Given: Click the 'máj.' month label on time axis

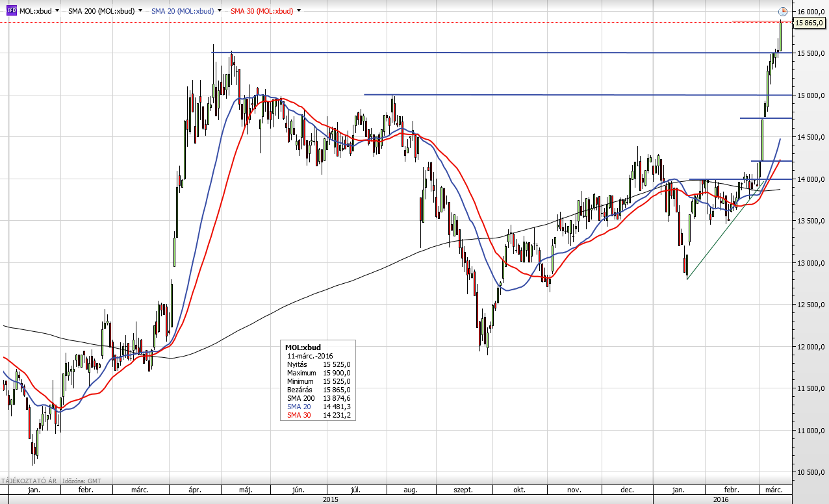Looking at the screenshot, I should [x=247, y=490].
